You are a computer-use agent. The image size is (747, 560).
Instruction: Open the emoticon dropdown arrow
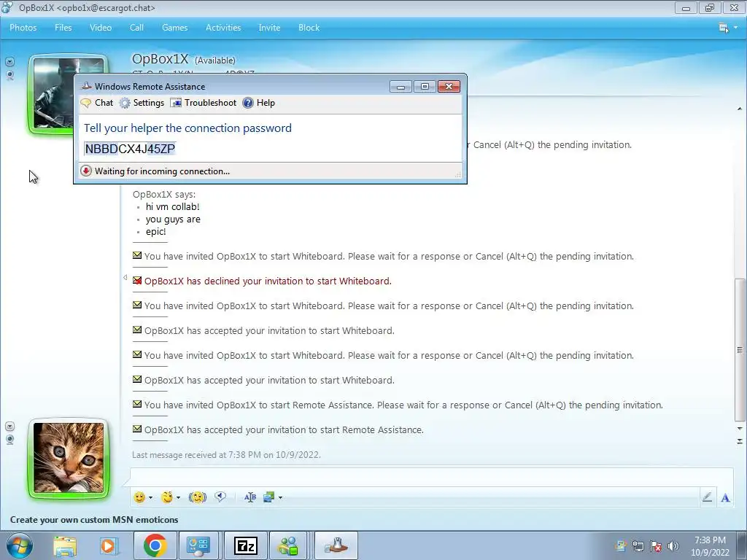point(150,497)
